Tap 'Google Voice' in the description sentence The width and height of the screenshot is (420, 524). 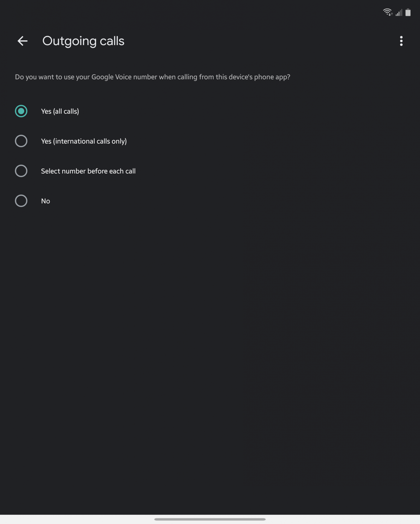(111, 77)
